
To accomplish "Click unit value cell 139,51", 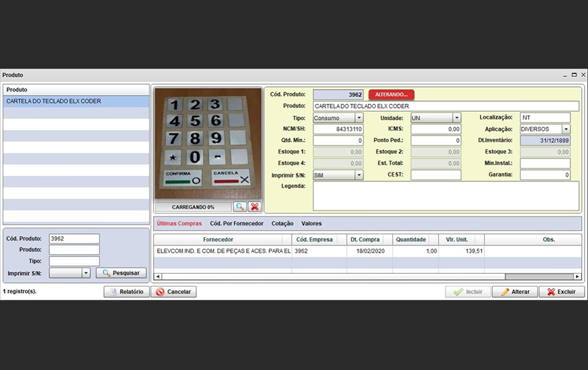I will pyautogui.click(x=461, y=251).
